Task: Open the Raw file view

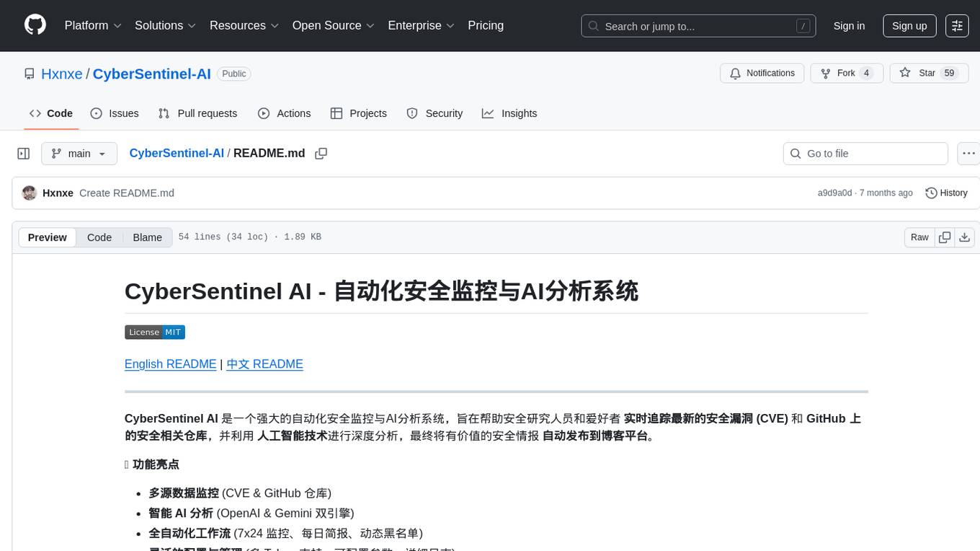Action: (x=919, y=237)
